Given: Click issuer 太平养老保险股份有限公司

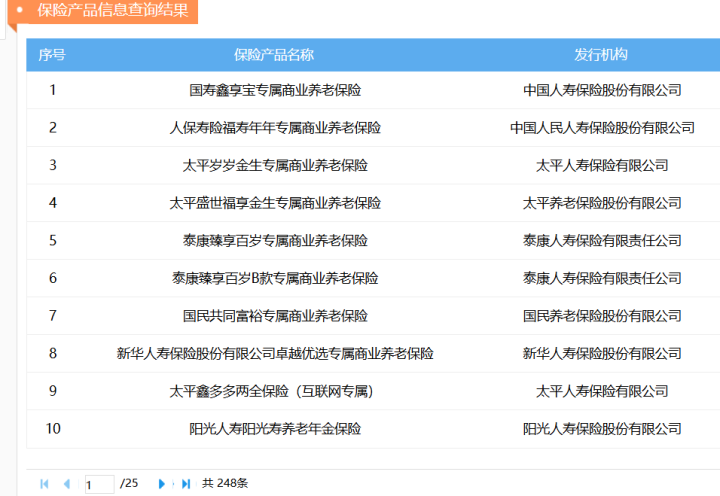Looking at the screenshot, I should [x=602, y=203].
